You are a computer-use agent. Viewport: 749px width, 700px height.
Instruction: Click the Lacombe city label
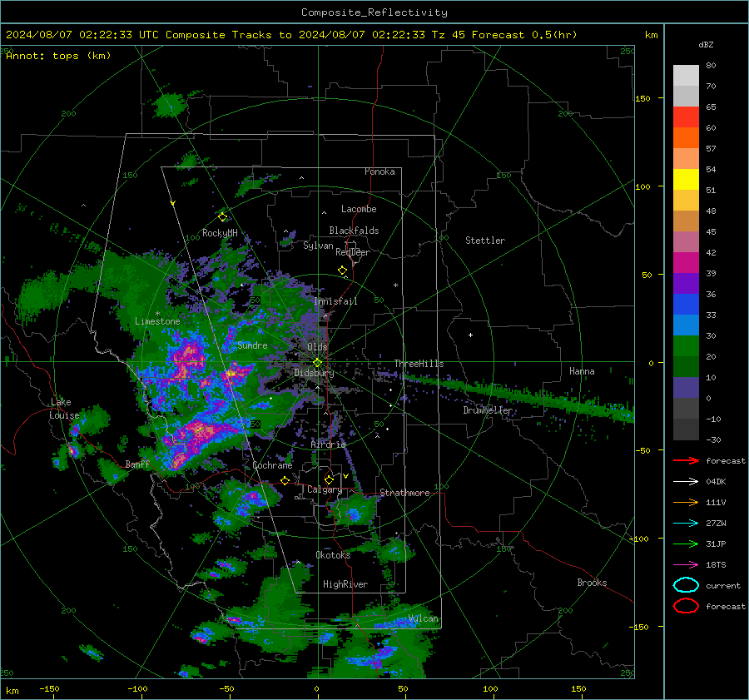click(x=359, y=209)
